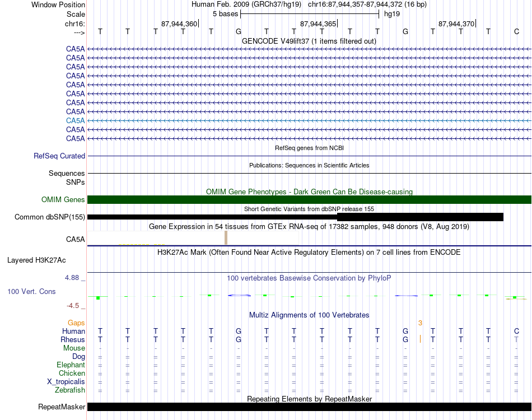Open 'Common dbSNP(155)' track label
Screen dimensions: 532x420
click(x=49, y=217)
